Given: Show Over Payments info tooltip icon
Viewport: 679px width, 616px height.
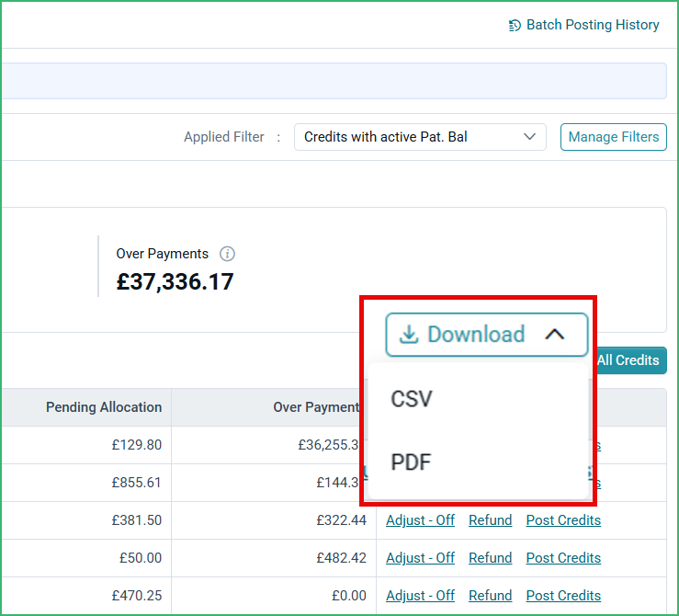Looking at the screenshot, I should (227, 254).
